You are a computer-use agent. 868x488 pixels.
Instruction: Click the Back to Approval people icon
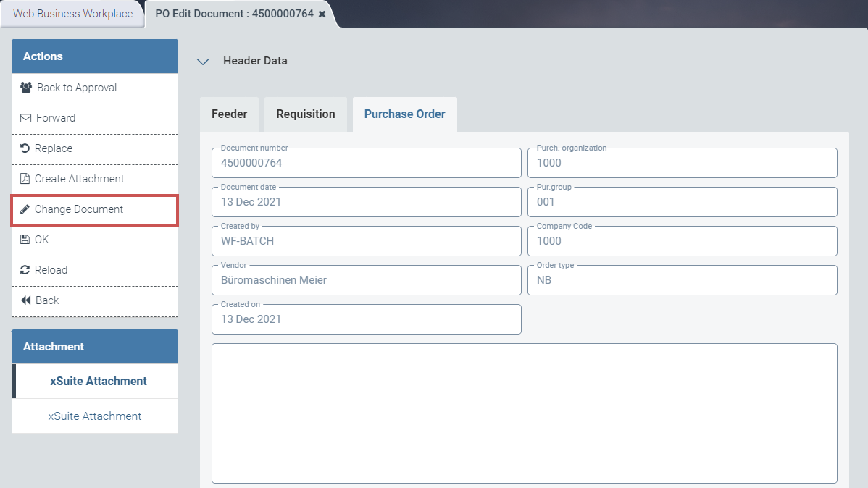pyautogui.click(x=26, y=88)
